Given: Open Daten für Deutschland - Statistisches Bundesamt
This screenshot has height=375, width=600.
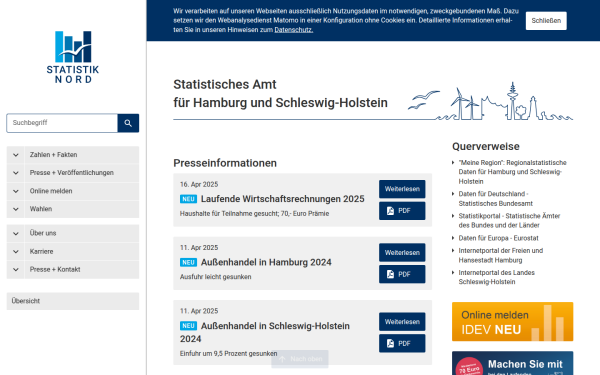Looking at the screenshot, I should click(x=496, y=199).
